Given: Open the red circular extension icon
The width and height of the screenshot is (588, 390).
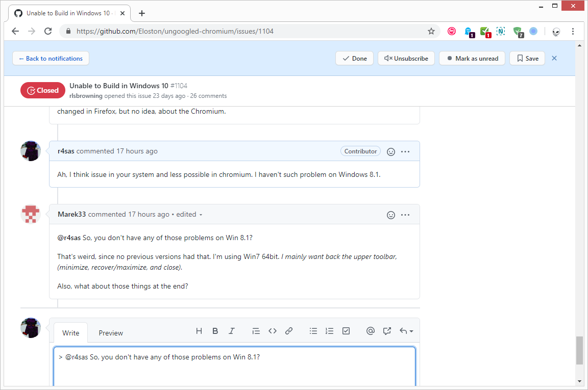Looking at the screenshot, I should click(x=452, y=32).
